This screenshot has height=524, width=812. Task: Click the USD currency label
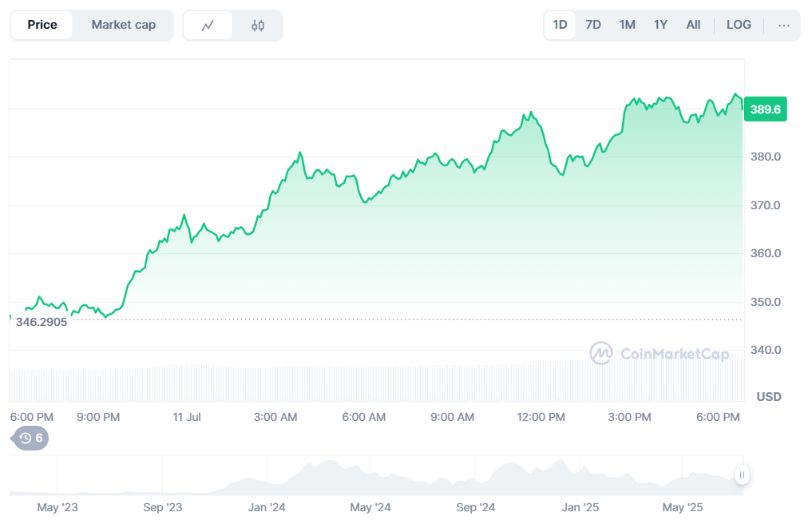click(768, 397)
